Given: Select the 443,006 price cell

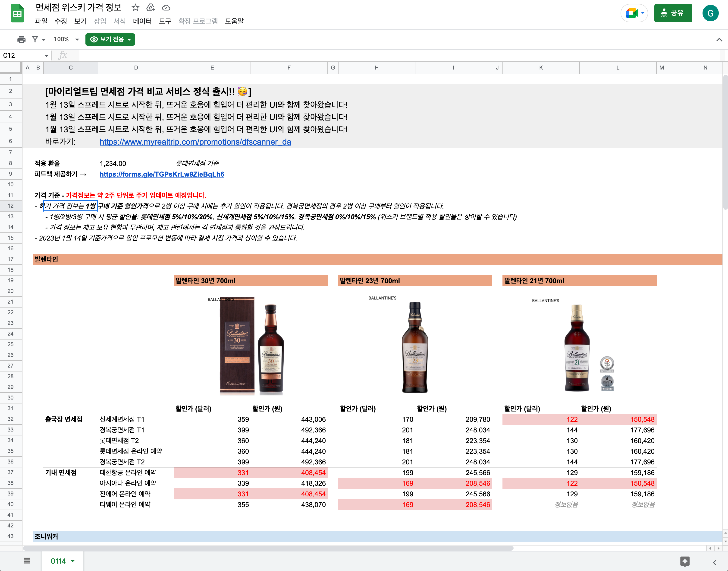Looking at the screenshot, I should click(289, 419).
